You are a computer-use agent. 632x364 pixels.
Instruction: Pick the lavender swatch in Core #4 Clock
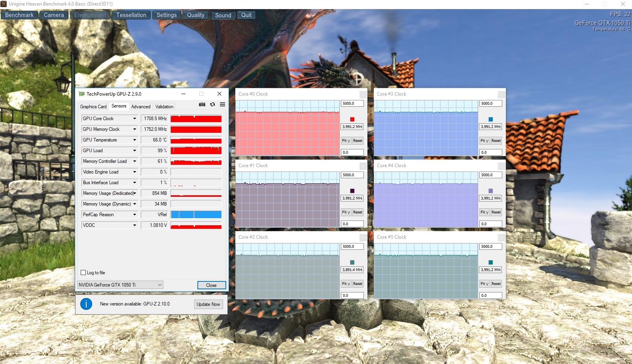[x=490, y=191]
